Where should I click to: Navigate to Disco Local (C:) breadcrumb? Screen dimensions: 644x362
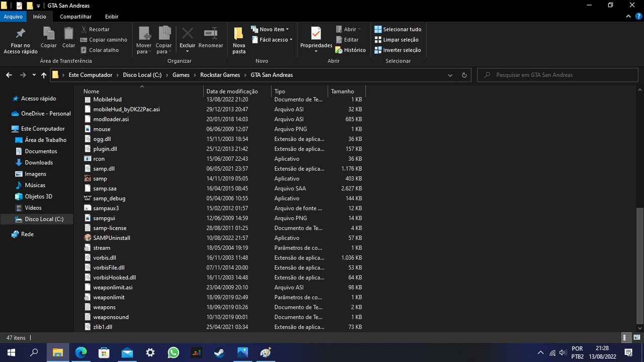(x=142, y=75)
